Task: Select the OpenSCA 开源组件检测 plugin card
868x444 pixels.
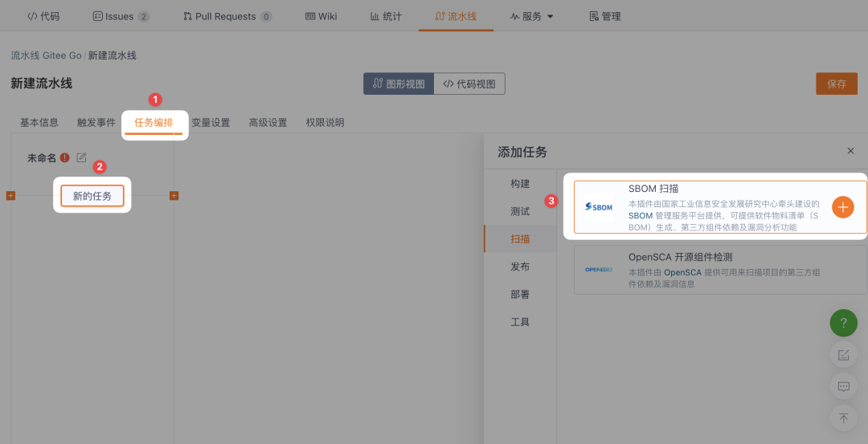Action: (720, 270)
